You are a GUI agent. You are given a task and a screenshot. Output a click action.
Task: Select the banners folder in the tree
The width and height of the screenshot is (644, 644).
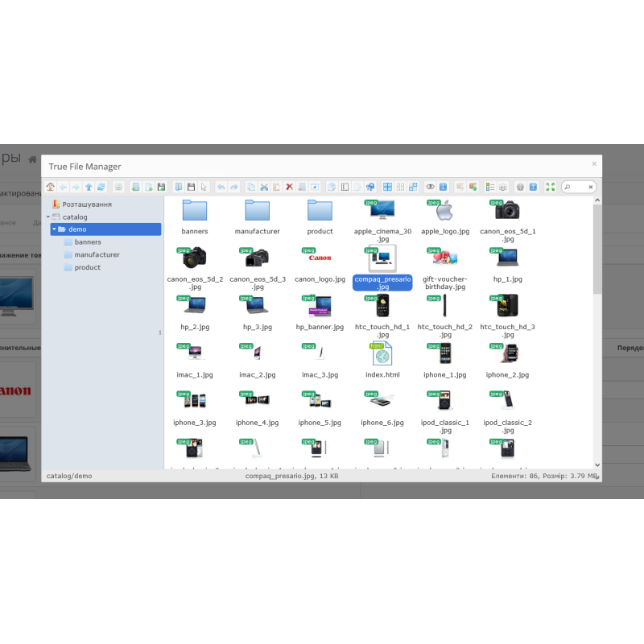coord(88,242)
